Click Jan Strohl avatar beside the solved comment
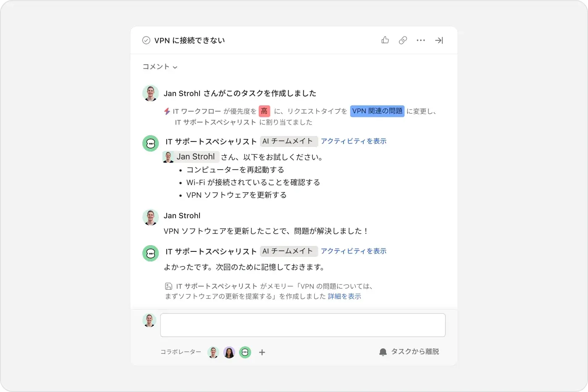 [x=150, y=217]
